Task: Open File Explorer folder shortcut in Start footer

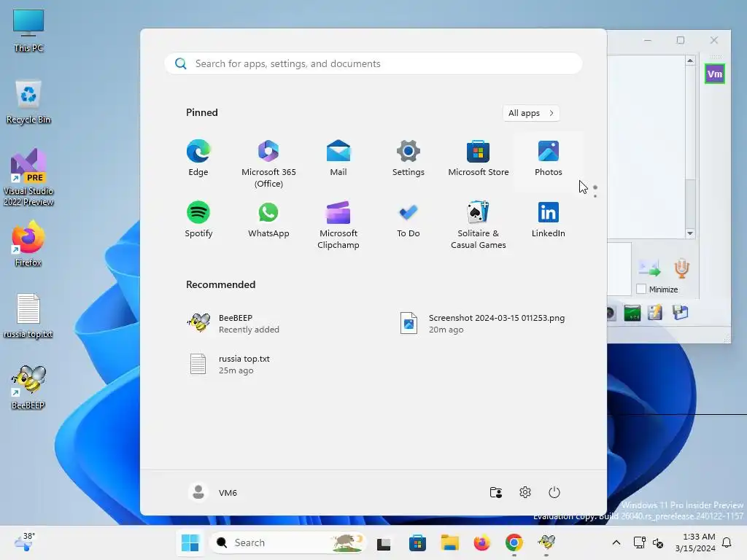Action: tap(496, 492)
